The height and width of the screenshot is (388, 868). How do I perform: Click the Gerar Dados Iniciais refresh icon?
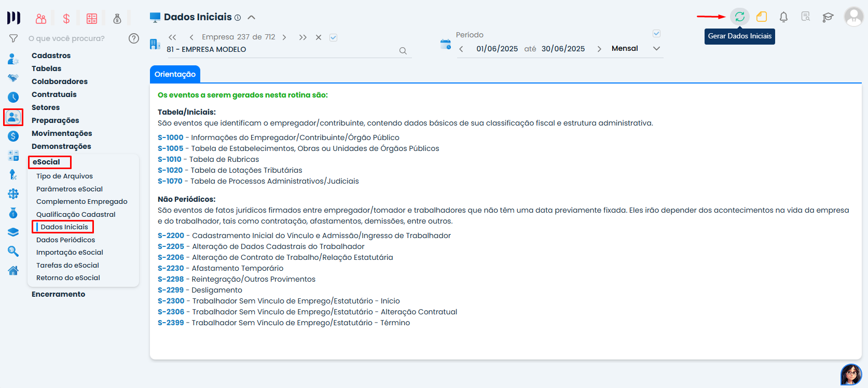tap(739, 17)
